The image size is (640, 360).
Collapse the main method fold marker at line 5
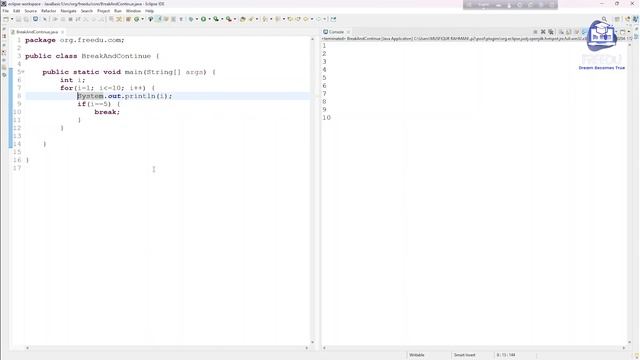point(23,72)
